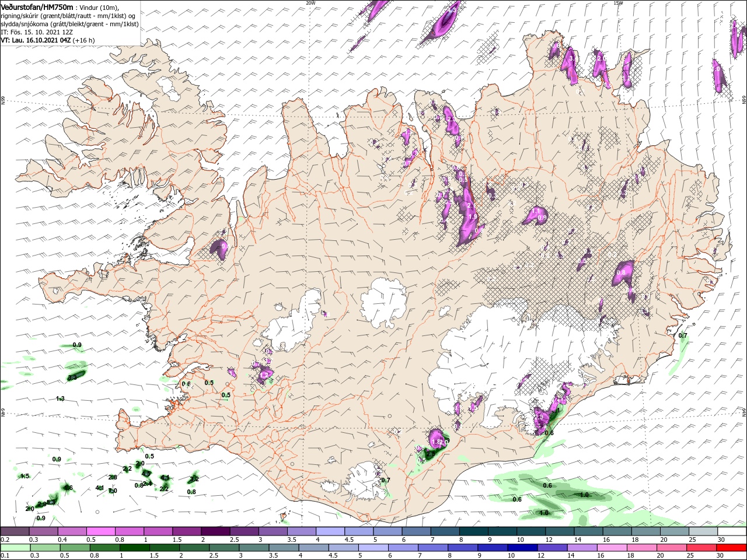Click the '3.3' rain value off the west coast

[x=72, y=378]
